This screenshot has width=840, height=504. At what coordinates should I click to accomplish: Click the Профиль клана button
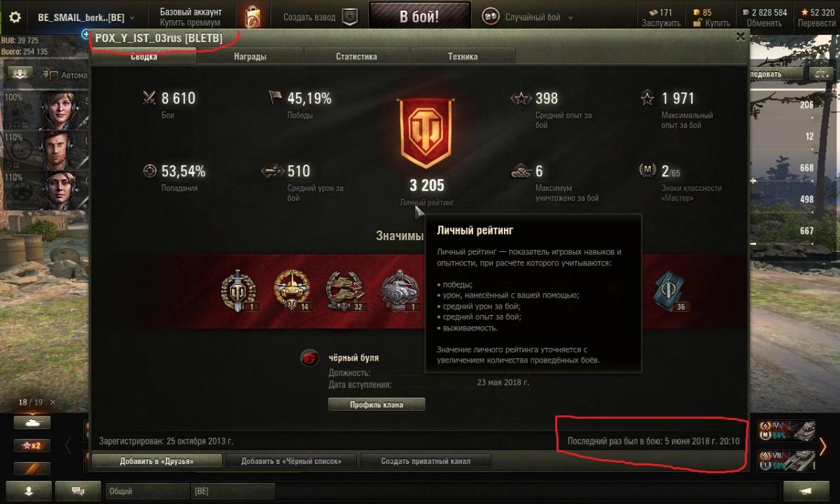click(x=376, y=405)
